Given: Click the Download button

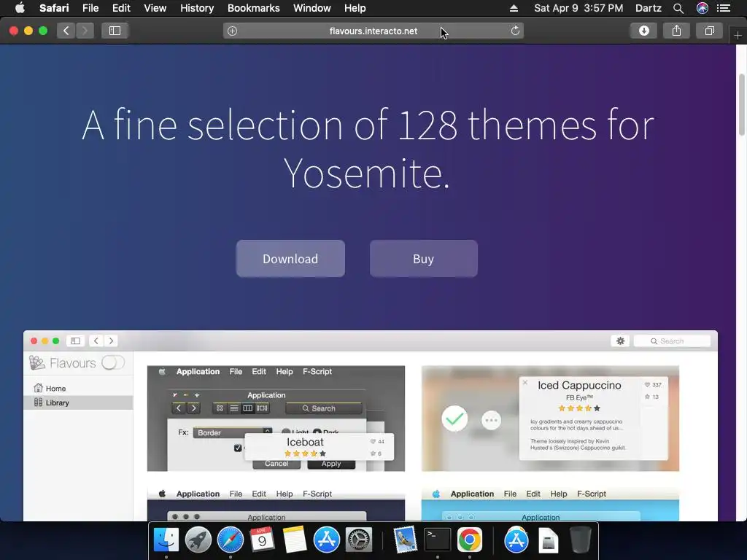Looking at the screenshot, I should (290, 259).
